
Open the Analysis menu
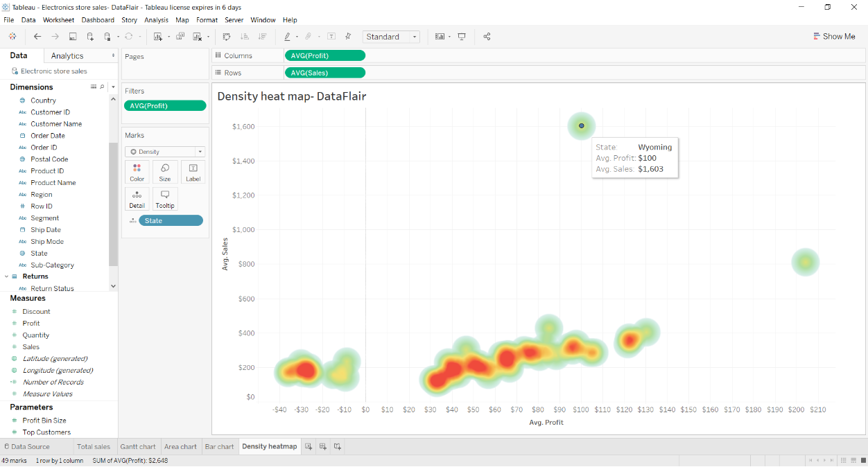[x=156, y=20]
